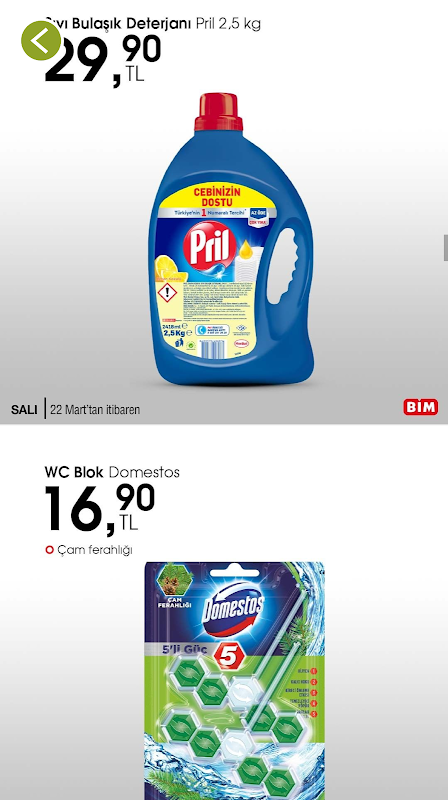Tap the green back arrow button

41,40
